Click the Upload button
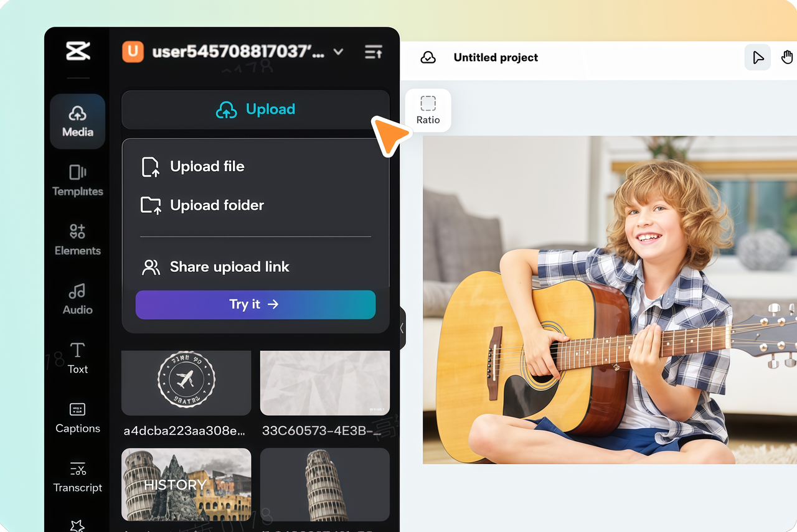797x532 pixels. (255, 109)
